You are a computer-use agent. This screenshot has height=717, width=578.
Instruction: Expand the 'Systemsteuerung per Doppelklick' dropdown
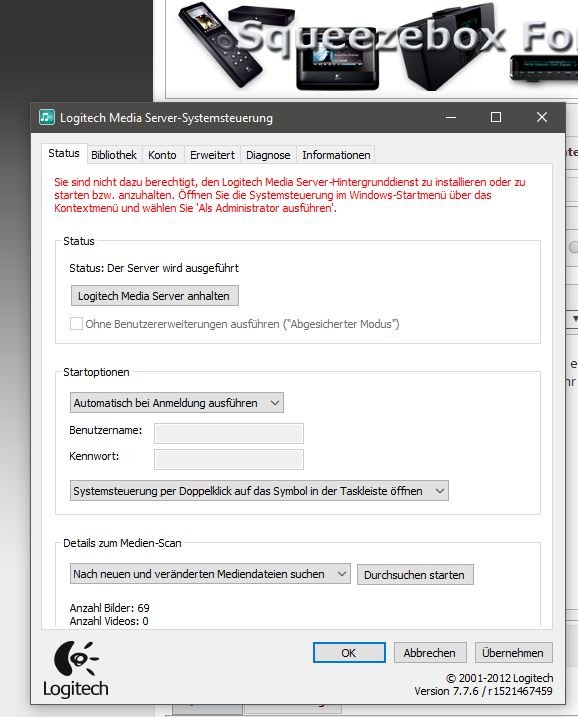(259, 491)
